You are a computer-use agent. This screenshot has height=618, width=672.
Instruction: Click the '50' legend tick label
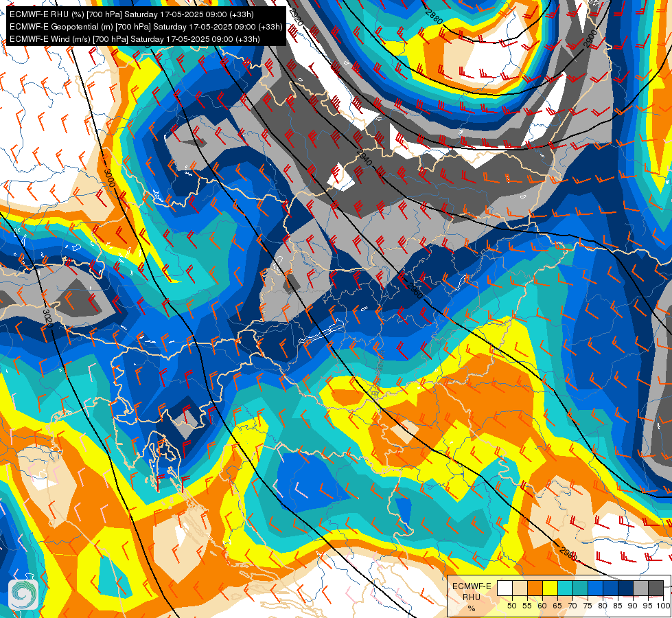coord(511,606)
